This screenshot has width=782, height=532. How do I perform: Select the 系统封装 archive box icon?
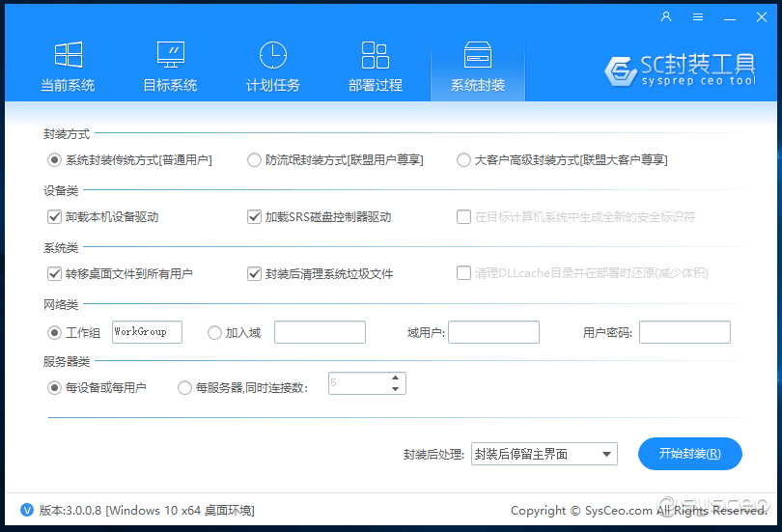coord(478,55)
